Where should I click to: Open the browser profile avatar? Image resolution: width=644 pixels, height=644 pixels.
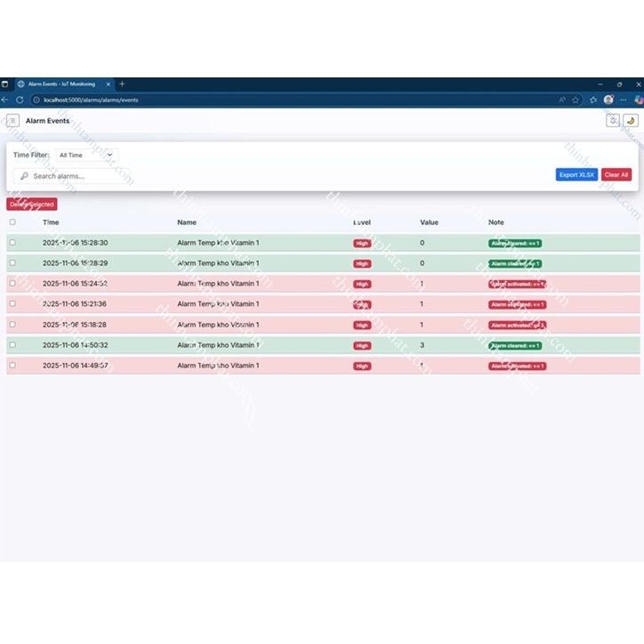pyautogui.click(x=608, y=100)
